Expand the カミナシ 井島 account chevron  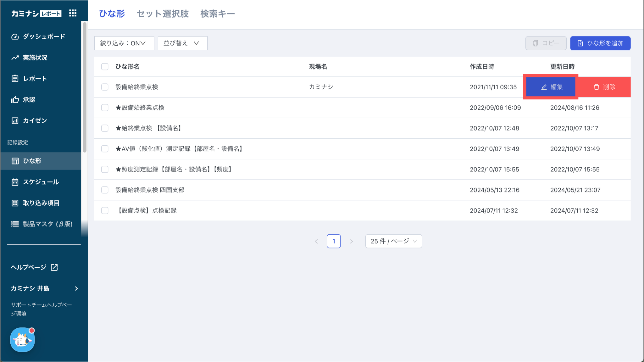point(76,288)
